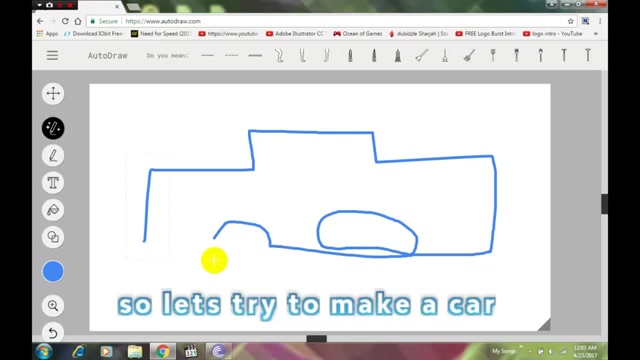640x360 pixels.
Task: Click the AutoDraw title text
Action: coord(108,56)
